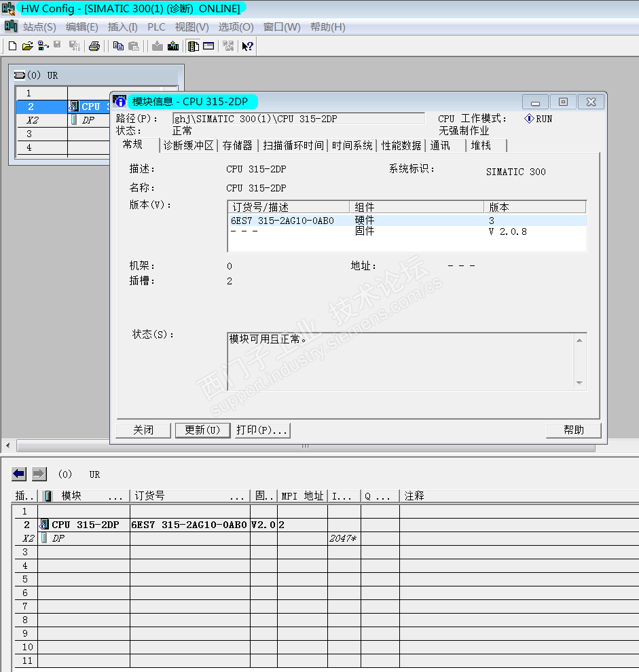This screenshot has width=639, height=672.
Task: Open the 帮助(H) menu
Action: pos(327,27)
